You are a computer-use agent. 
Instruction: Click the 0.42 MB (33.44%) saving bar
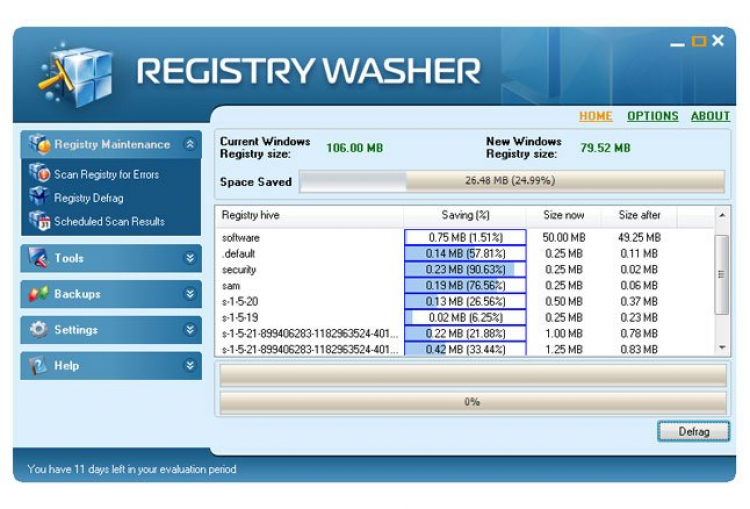click(x=465, y=349)
